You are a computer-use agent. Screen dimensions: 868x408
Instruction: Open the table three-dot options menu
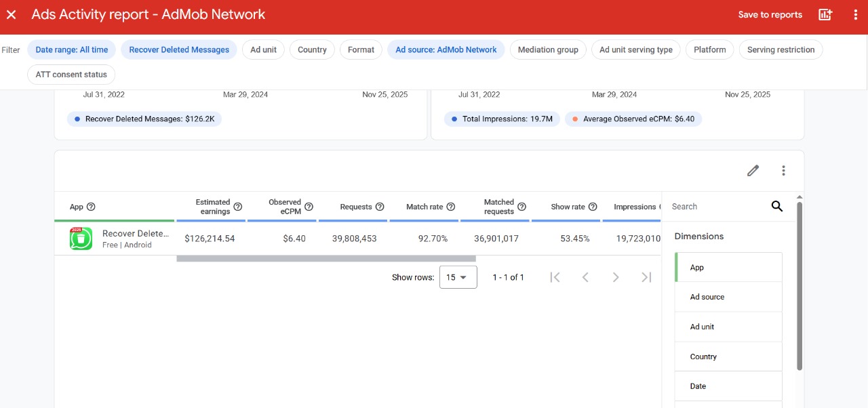point(783,171)
